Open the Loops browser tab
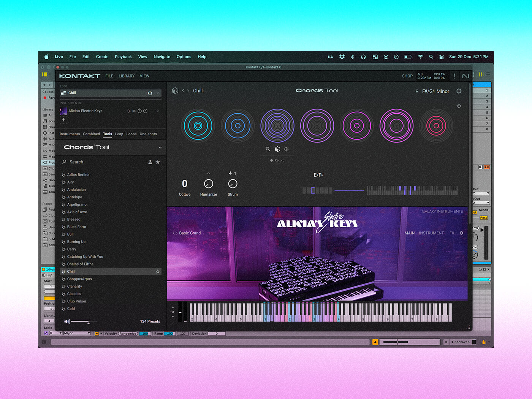 click(x=131, y=134)
